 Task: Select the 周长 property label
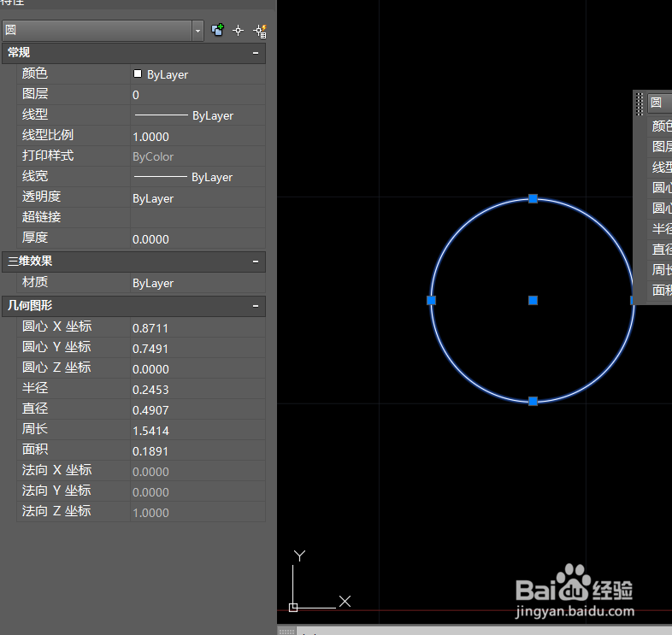click(x=35, y=429)
